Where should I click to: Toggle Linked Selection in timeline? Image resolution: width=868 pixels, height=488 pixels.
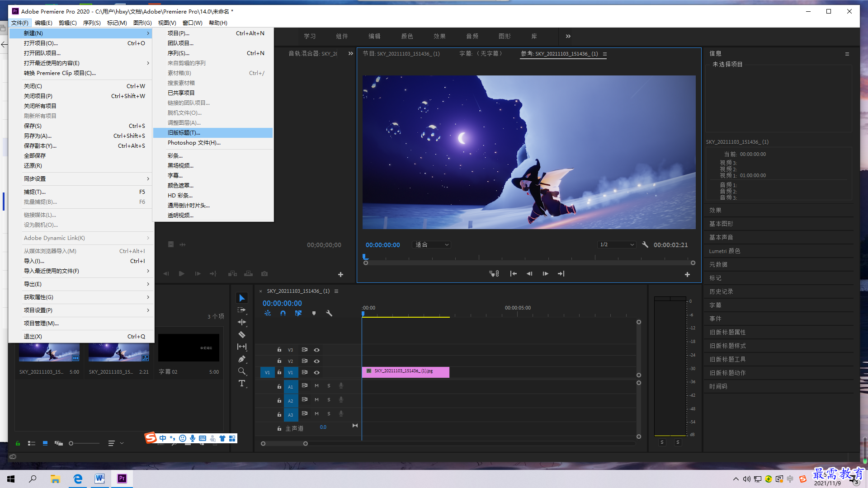(x=298, y=313)
